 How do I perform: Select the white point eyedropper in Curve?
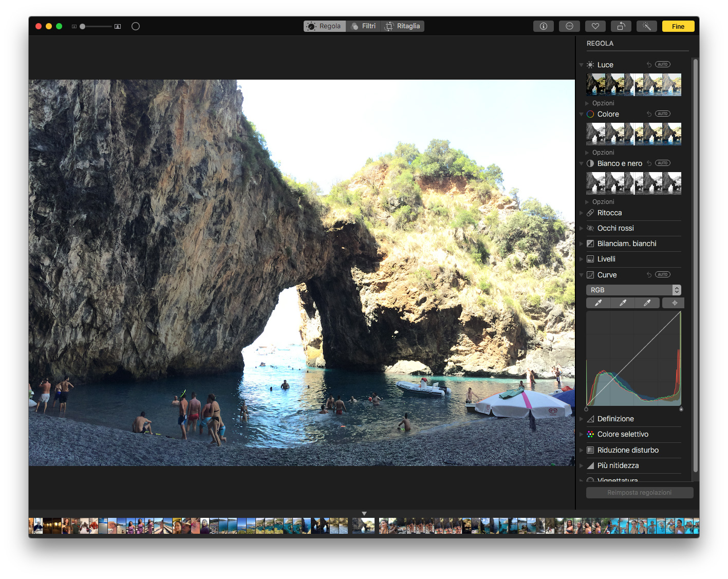(647, 303)
